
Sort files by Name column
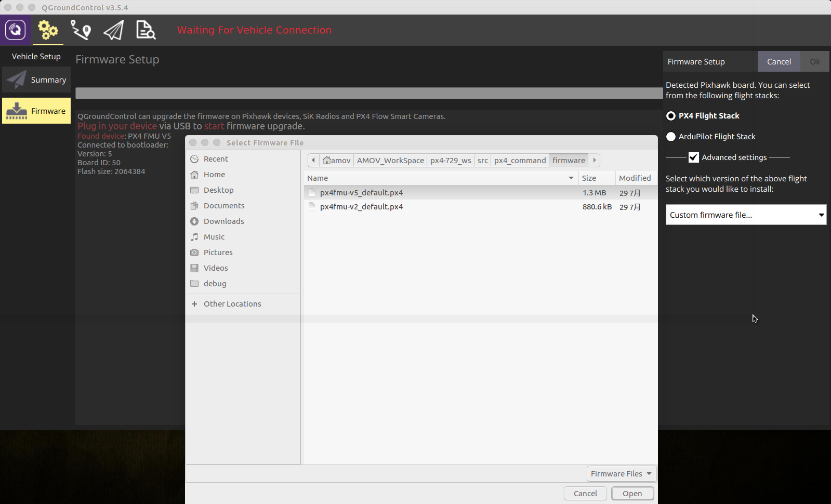click(x=441, y=178)
